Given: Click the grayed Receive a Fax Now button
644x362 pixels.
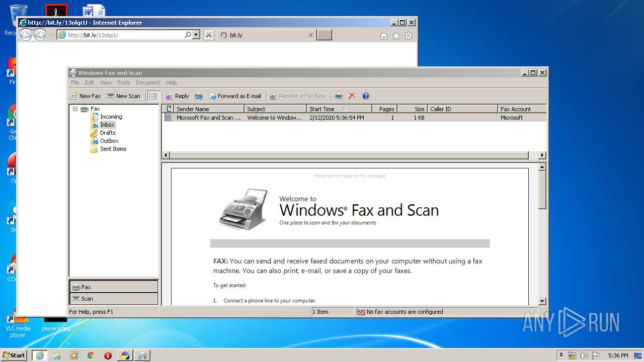Looking at the screenshot, I should coord(298,96).
